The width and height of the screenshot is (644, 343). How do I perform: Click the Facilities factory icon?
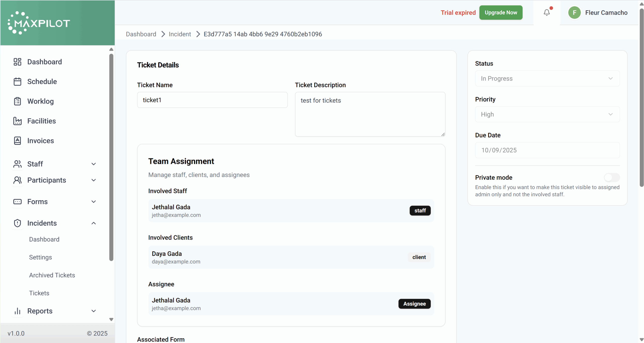pyautogui.click(x=17, y=121)
